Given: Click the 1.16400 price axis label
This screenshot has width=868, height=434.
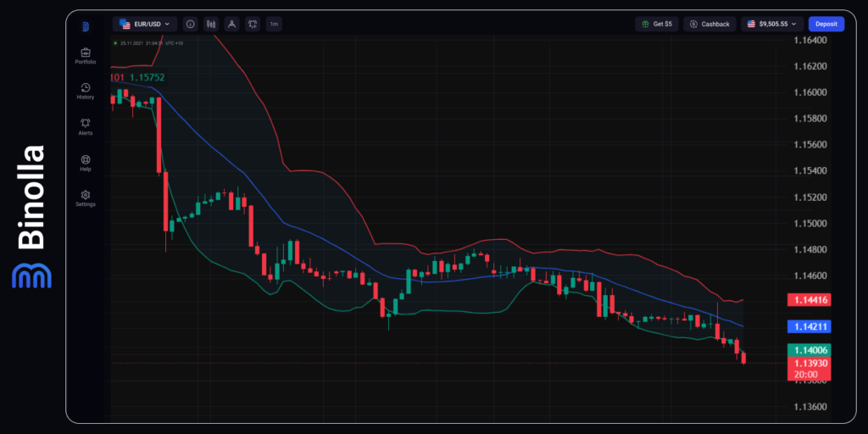Looking at the screenshot, I should pos(811,40).
